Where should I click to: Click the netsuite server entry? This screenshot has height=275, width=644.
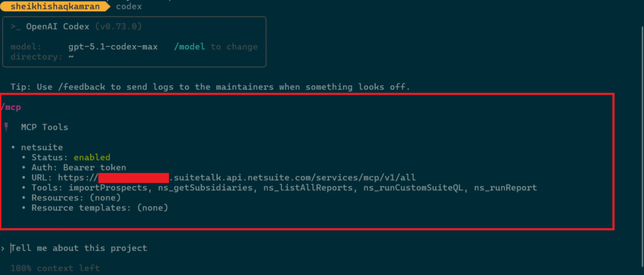(42, 147)
